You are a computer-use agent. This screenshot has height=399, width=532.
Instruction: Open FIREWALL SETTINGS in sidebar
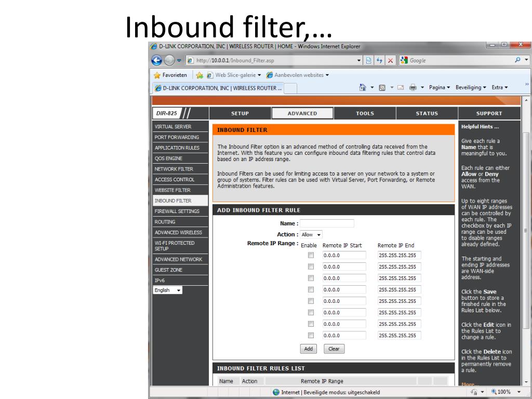180,211
